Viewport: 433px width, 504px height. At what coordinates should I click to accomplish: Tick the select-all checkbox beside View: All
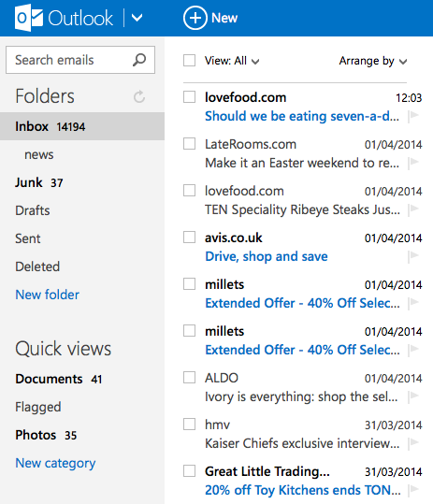pyautogui.click(x=189, y=61)
